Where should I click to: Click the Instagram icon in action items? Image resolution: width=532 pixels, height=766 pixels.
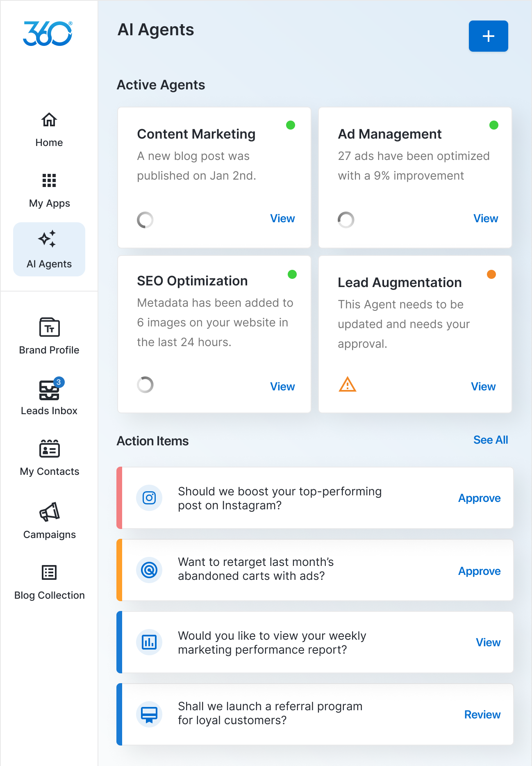149,498
